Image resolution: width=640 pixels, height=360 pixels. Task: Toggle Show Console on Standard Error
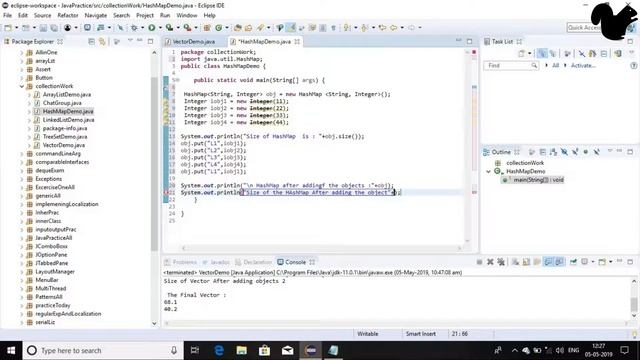[x=559, y=262]
